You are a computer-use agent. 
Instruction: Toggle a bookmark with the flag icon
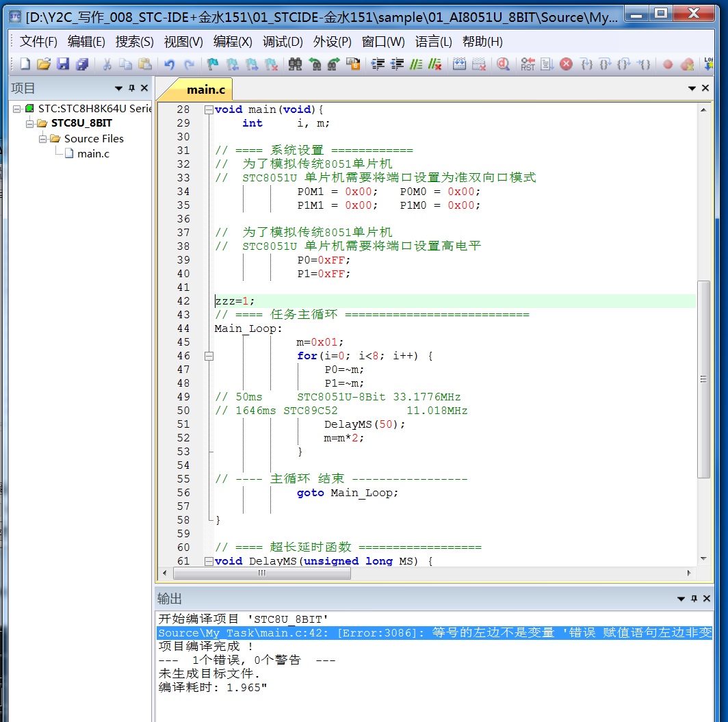[213, 65]
